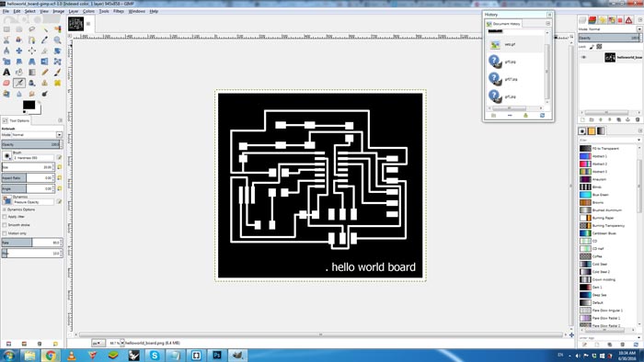Select the Paths tool
Screen dimensions: 644x362
[x=32, y=40]
